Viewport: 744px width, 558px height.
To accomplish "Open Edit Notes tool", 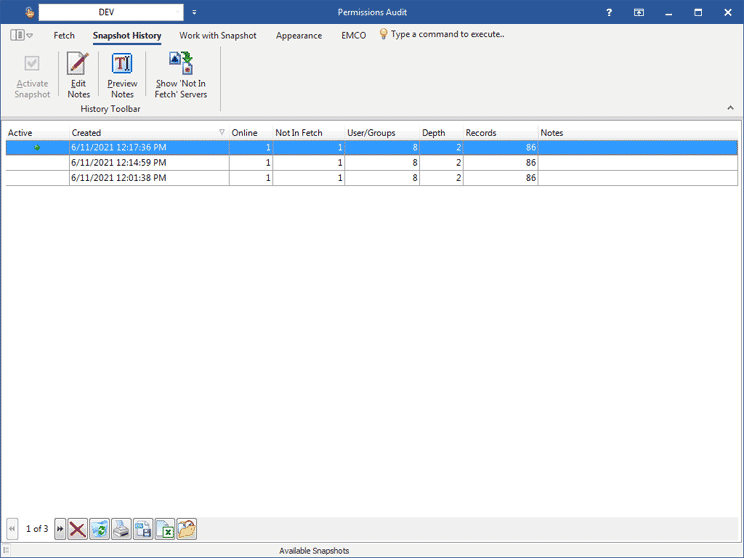I will (x=78, y=75).
